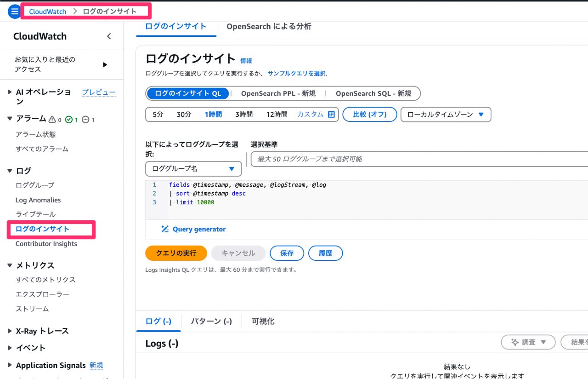
Task: Collapse the メトリクス section
Action: pos(10,265)
